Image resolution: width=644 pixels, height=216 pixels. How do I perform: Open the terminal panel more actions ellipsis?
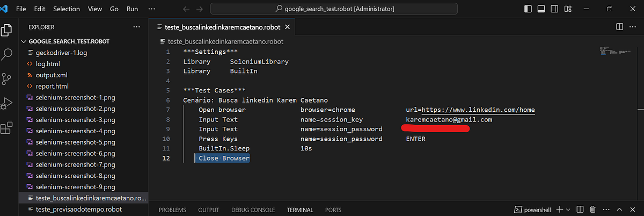click(x=606, y=210)
